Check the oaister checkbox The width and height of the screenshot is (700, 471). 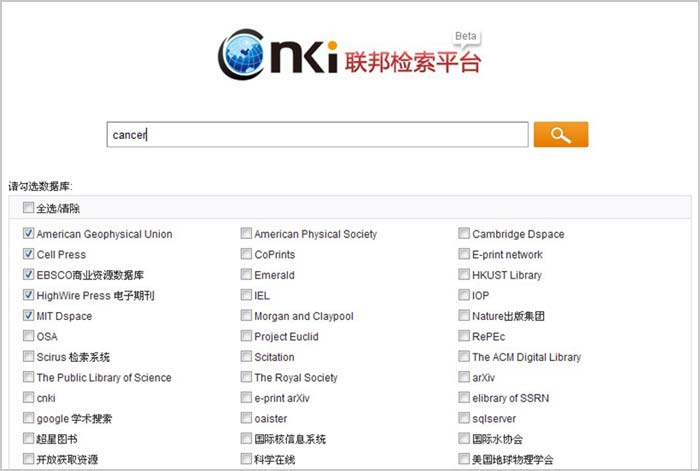pyautogui.click(x=246, y=418)
